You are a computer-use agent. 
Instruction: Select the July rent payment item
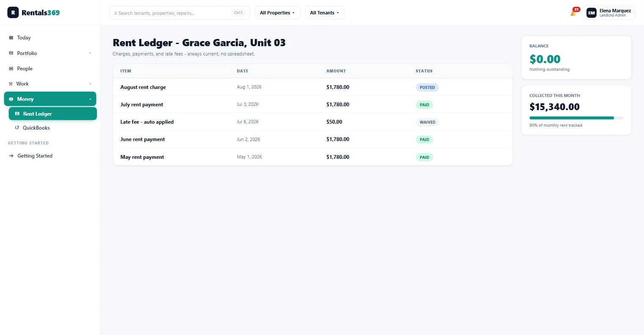(141, 105)
